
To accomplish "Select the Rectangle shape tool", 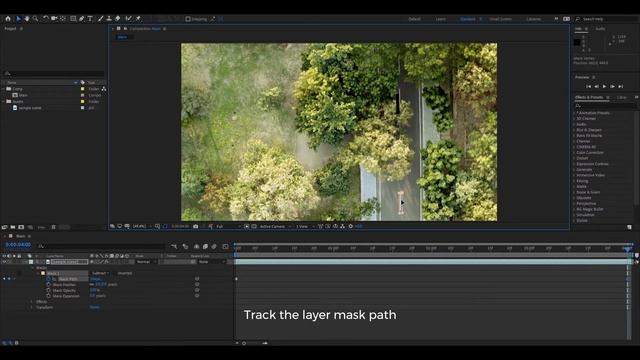I will coord(73,18).
